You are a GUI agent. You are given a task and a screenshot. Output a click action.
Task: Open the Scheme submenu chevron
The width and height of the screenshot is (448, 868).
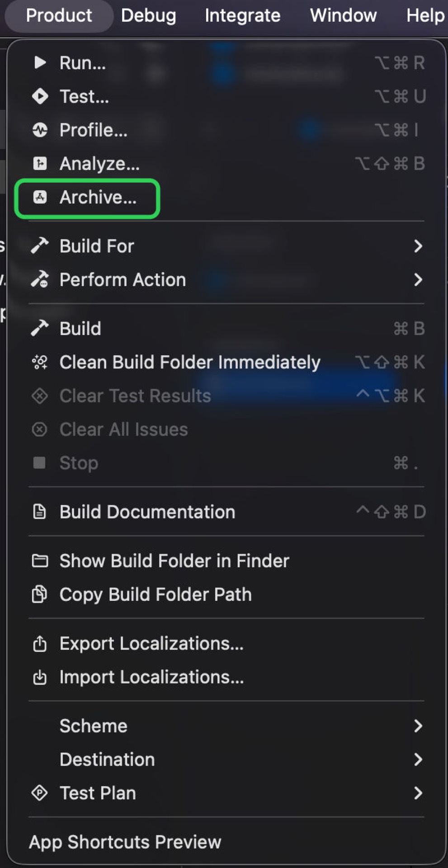(418, 726)
